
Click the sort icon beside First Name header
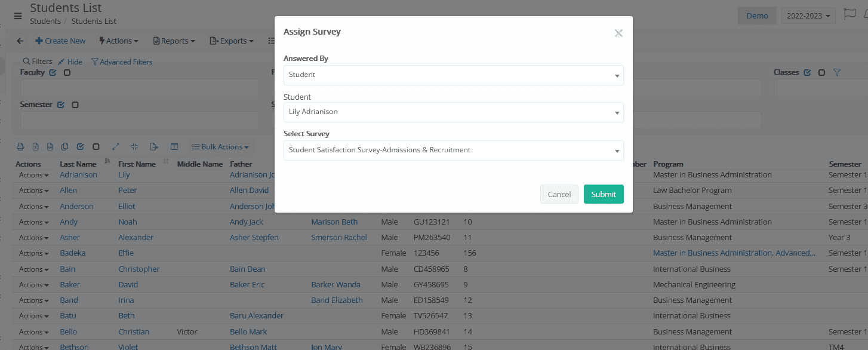pos(166,161)
